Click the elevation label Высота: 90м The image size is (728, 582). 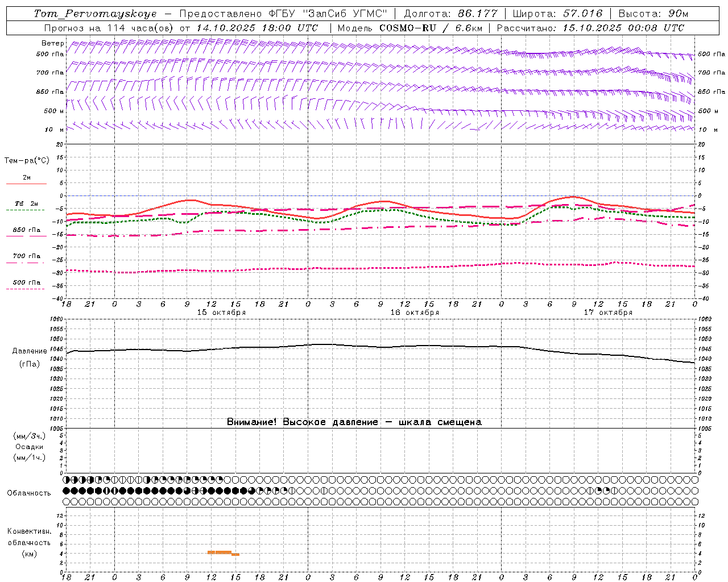click(x=653, y=14)
